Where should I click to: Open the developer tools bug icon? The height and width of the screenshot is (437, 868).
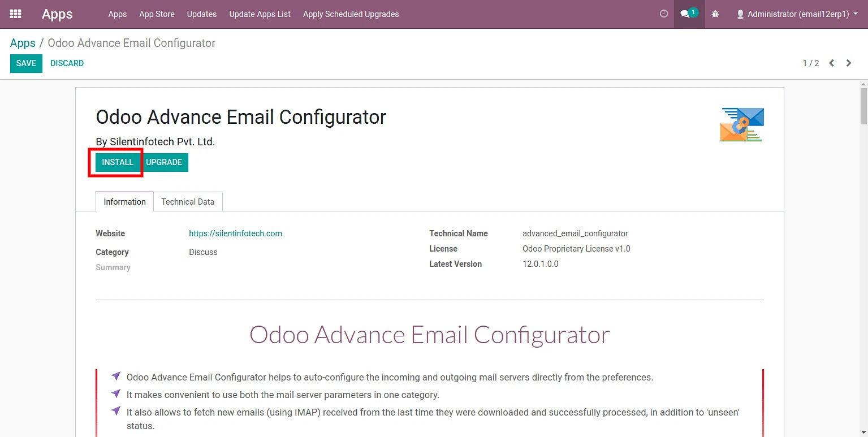[x=715, y=14]
